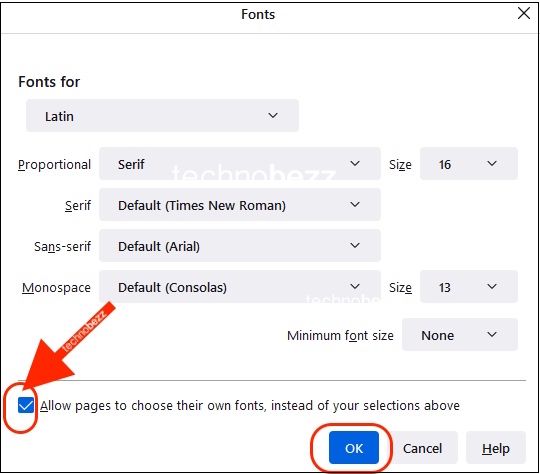
Task: Click the 'Minimum font size' label
Action: click(340, 336)
